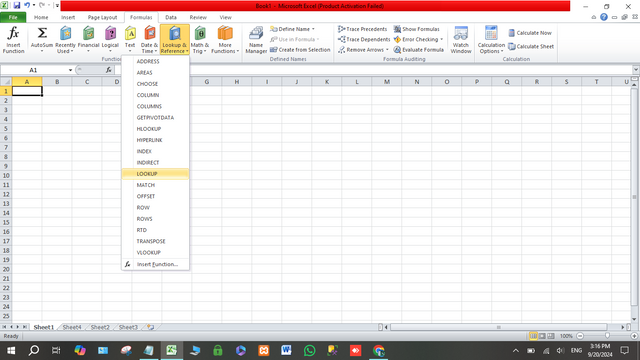Choose TRANSPOSE from the function list
Viewport: 640px width, 360px height.
[155, 241]
